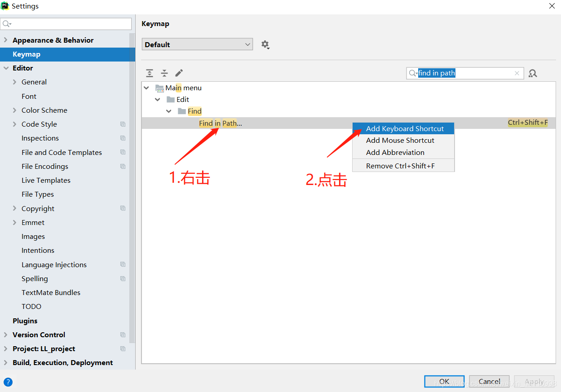Click Main menu folder icon in tree
561x392 pixels.
click(159, 88)
